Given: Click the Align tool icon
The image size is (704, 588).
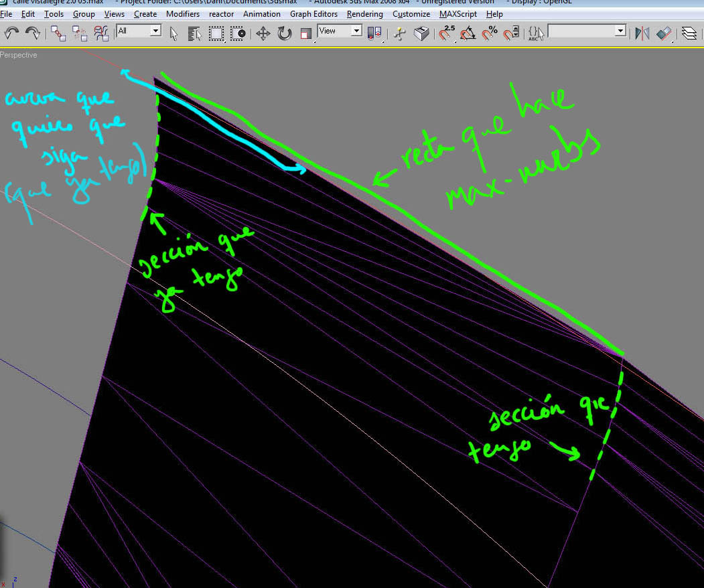Looking at the screenshot, I should click(x=664, y=33).
